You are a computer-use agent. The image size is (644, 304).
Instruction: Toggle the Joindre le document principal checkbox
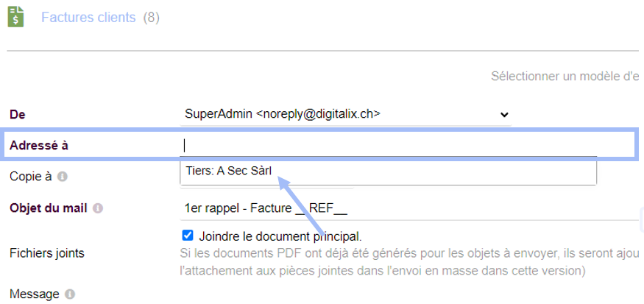tap(187, 236)
